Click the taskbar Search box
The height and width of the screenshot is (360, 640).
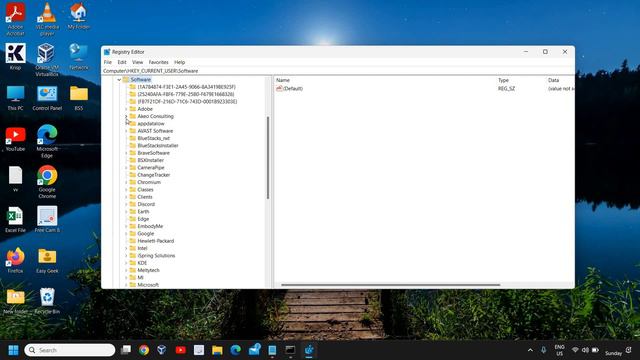[70, 350]
